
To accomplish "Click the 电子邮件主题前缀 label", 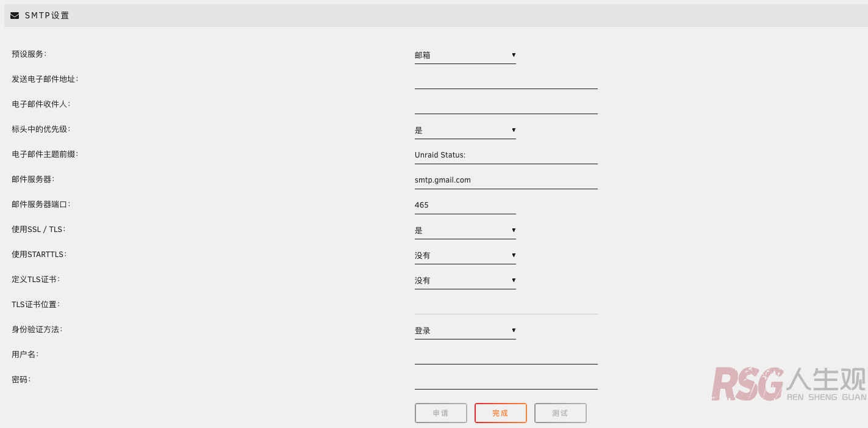I will click(45, 154).
